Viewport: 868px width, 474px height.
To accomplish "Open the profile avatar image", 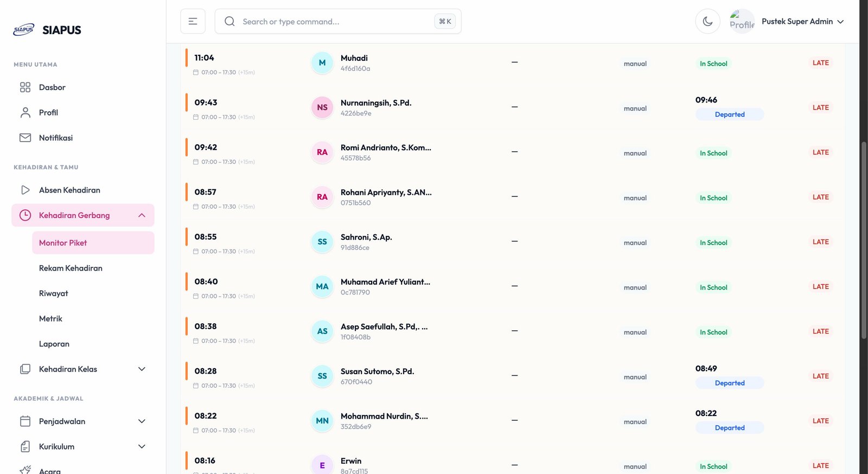I will (x=742, y=21).
